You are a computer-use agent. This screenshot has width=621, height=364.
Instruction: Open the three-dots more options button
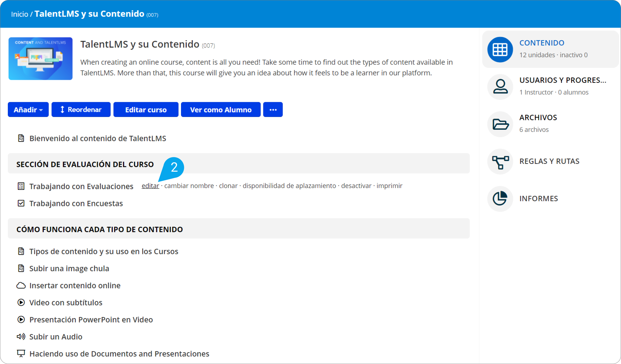(273, 109)
